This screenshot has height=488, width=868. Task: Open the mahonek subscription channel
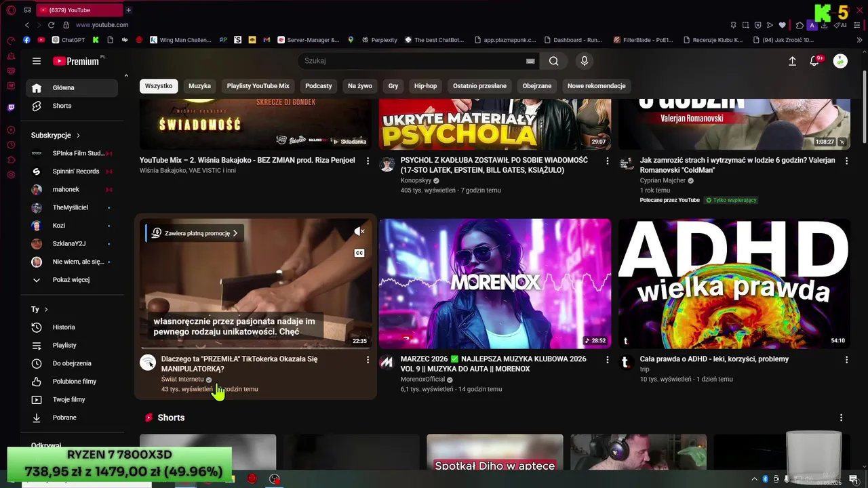click(x=71, y=190)
